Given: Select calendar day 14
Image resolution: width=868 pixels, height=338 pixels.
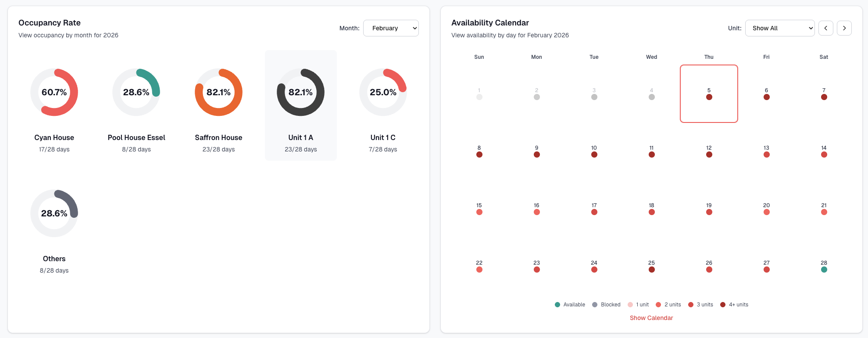Looking at the screenshot, I should coord(824,151).
